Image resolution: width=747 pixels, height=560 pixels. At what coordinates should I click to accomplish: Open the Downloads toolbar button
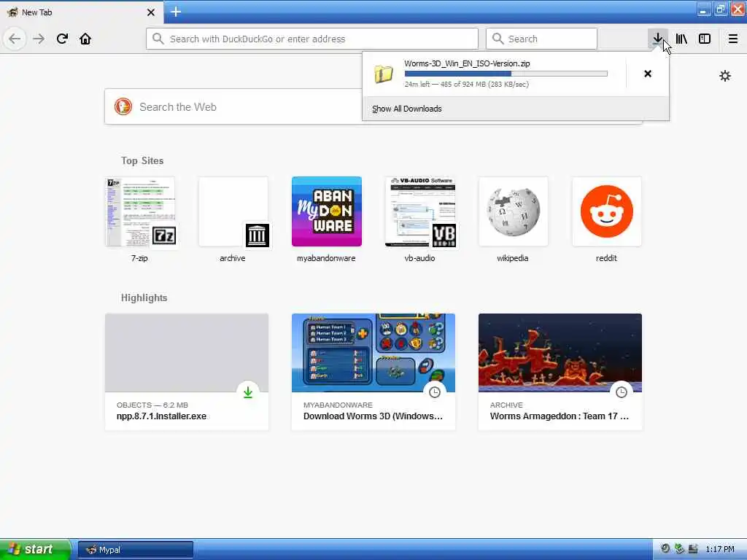click(x=657, y=39)
